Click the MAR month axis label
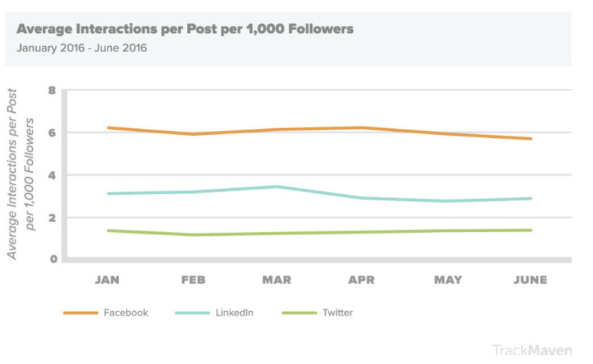The width and height of the screenshot is (593, 364). pyautogui.click(x=276, y=280)
